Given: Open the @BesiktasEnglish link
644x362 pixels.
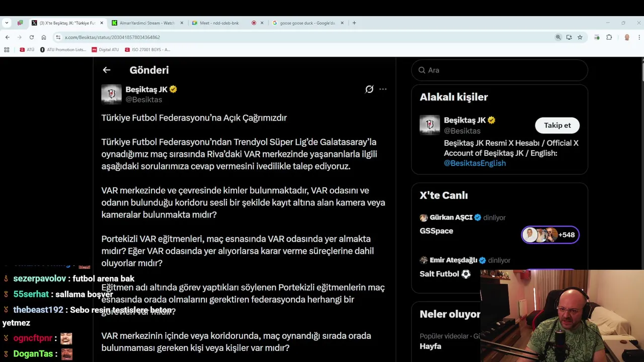Looking at the screenshot, I should (474, 163).
